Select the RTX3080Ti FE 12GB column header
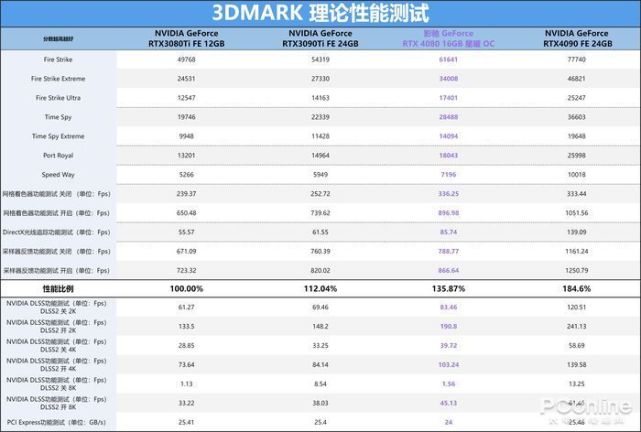 coord(186,38)
